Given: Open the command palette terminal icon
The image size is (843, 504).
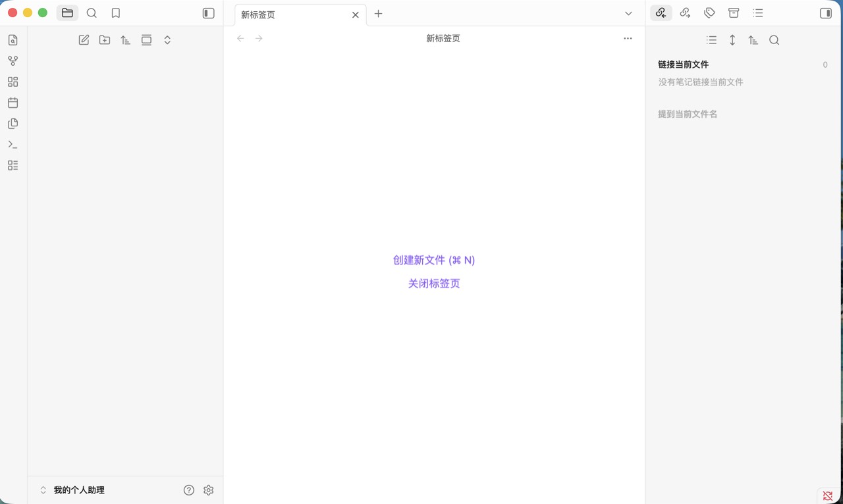Looking at the screenshot, I should tap(13, 145).
